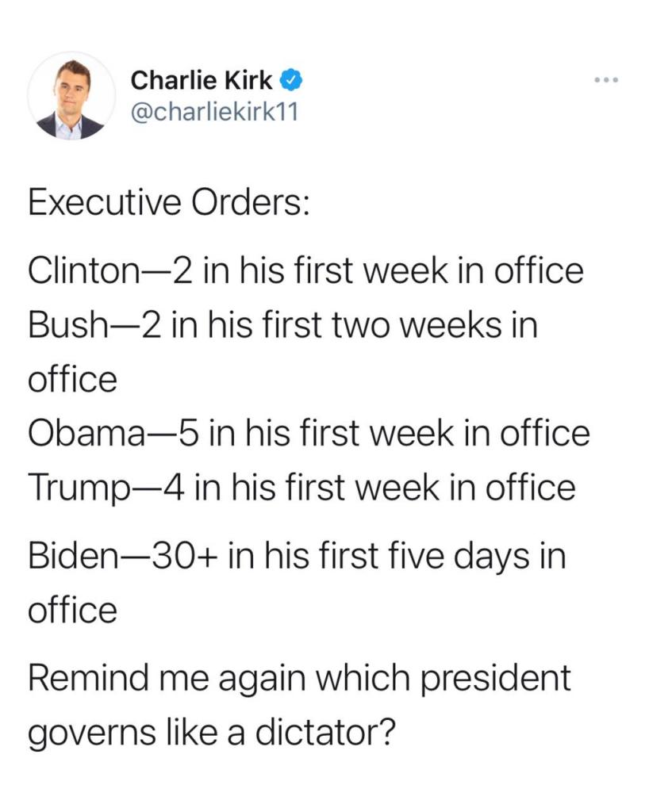Click the name 'Bush' in the tweet
The height and width of the screenshot is (812, 649).
tap(67, 325)
